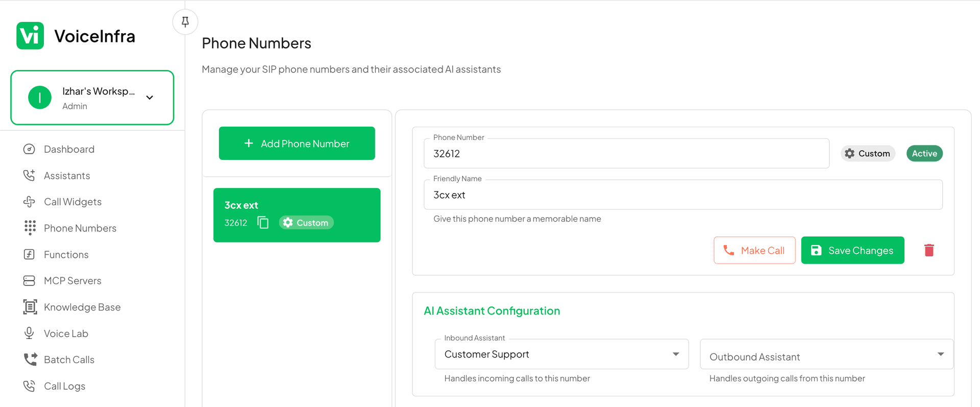Go to the Dashboard menu item
Image resolution: width=980 pixels, height=407 pixels.
[69, 149]
